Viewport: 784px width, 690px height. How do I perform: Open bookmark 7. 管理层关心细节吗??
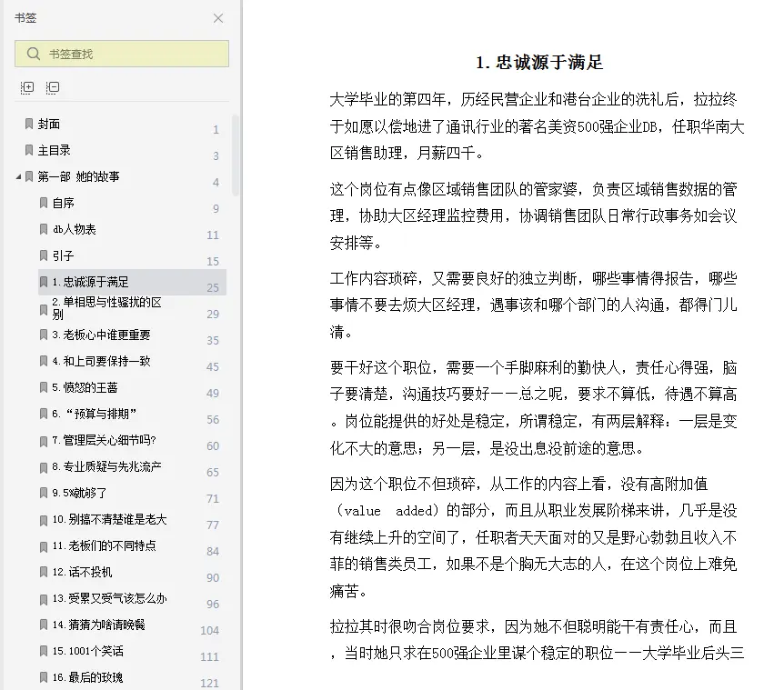[104, 440]
